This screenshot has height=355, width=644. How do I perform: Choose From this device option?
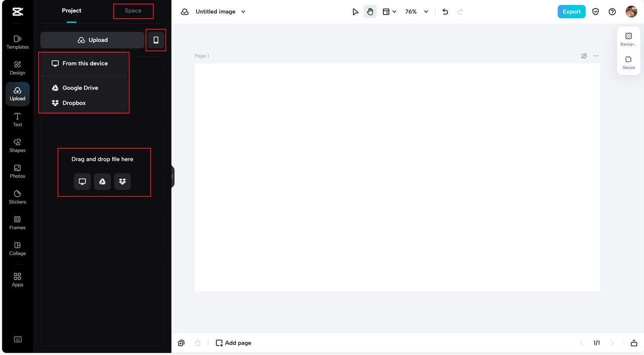point(84,63)
